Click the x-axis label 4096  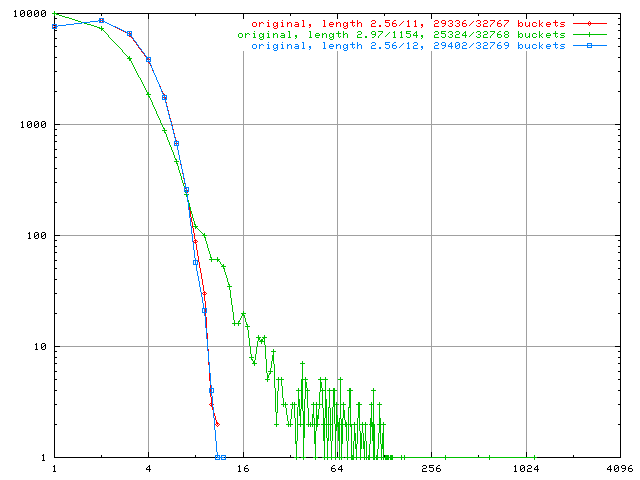(620, 469)
